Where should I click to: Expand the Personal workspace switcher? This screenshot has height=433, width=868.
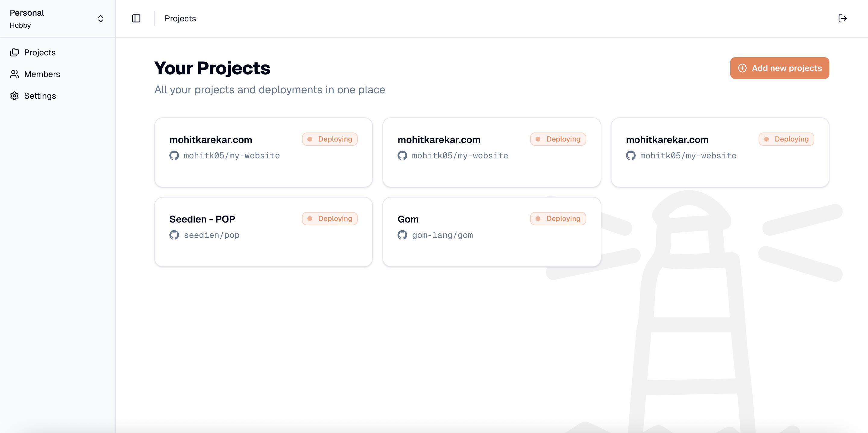click(100, 19)
